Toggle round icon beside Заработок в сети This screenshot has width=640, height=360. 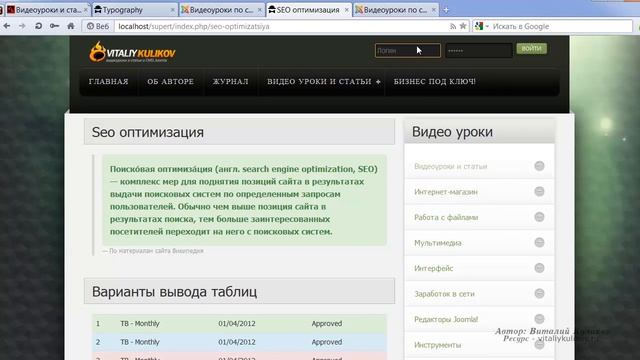point(539,293)
